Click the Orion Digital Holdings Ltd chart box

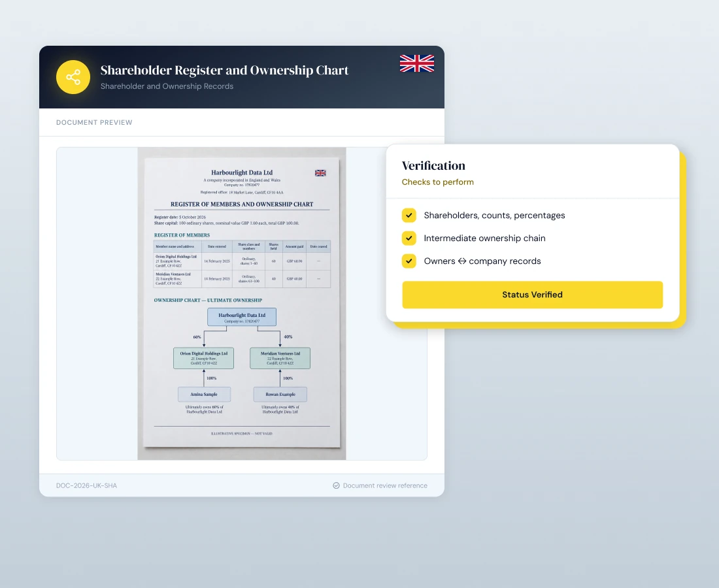coord(203,358)
